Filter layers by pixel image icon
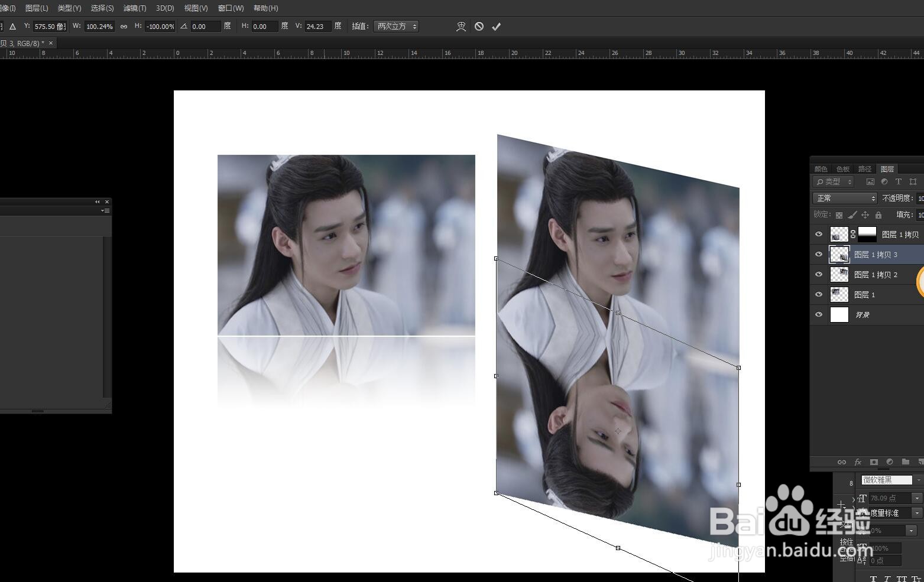The width and height of the screenshot is (924, 582). pos(870,182)
